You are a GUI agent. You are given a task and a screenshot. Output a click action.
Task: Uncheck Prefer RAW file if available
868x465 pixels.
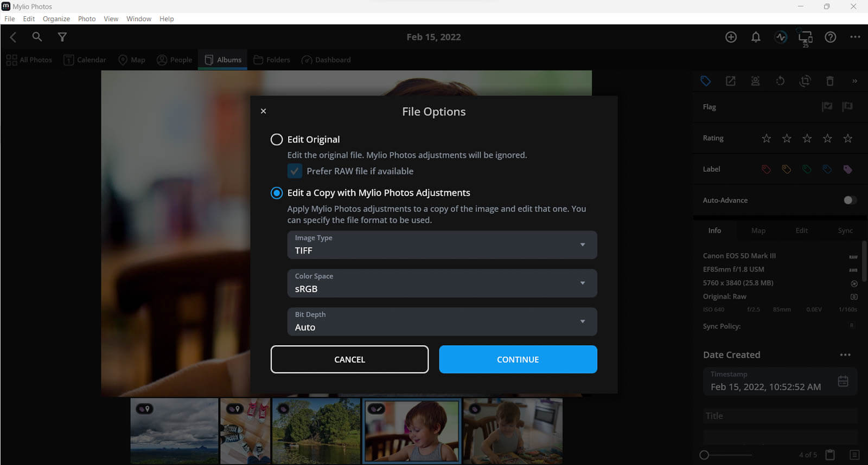point(295,171)
